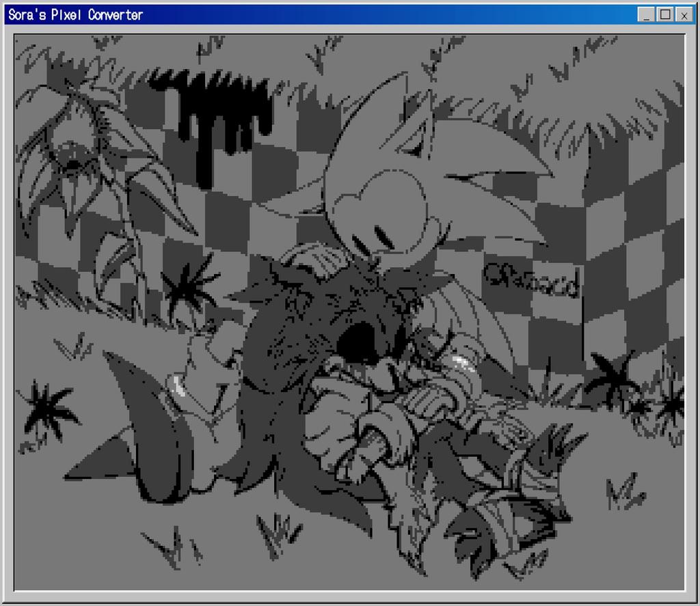Close the Sora's Pixel Converter window
This screenshot has width=700, height=606.
pos(684,15)
